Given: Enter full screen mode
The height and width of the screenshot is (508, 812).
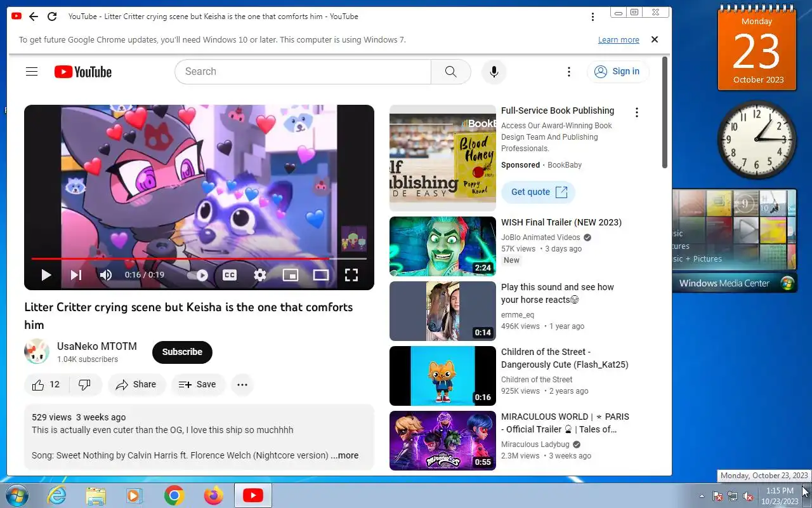Looking at the screenshot, I should [351, 275].
